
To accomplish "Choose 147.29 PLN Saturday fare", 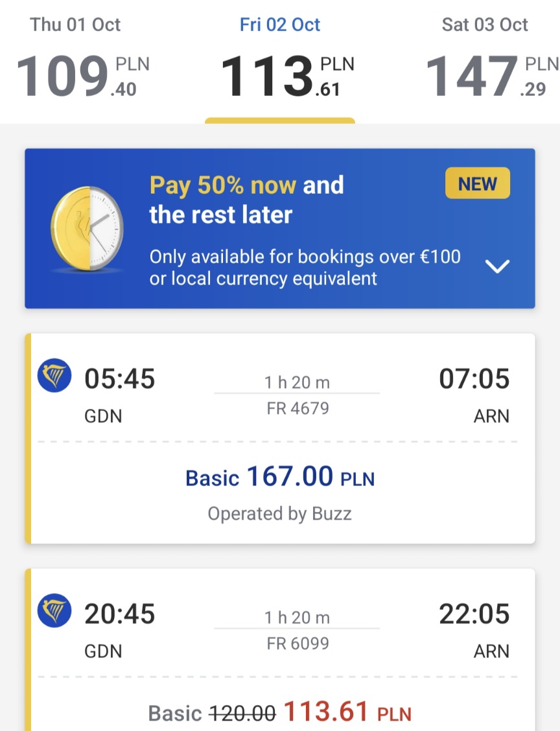I will 493,76.
